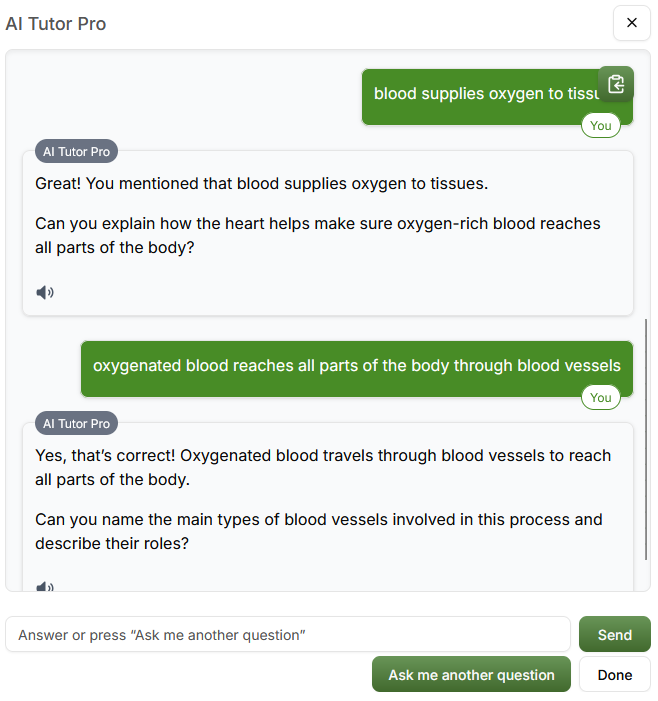
Task: Click the AI Tutor Pro label above "Yes, that's correct!"
Action: 77,424
